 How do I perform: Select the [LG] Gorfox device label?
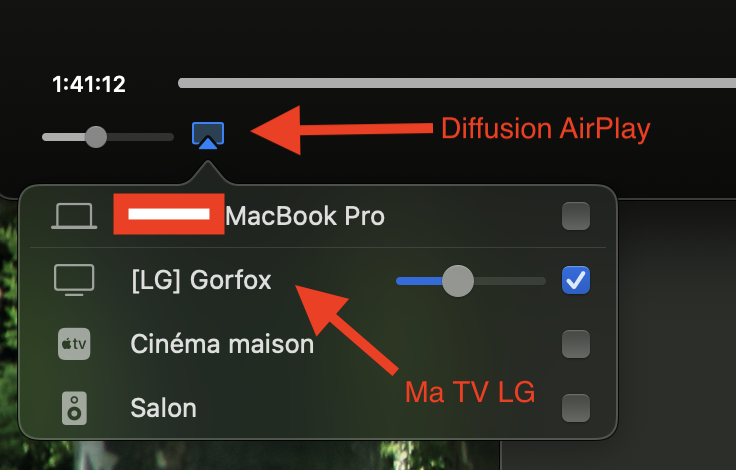tap(201, 281)
